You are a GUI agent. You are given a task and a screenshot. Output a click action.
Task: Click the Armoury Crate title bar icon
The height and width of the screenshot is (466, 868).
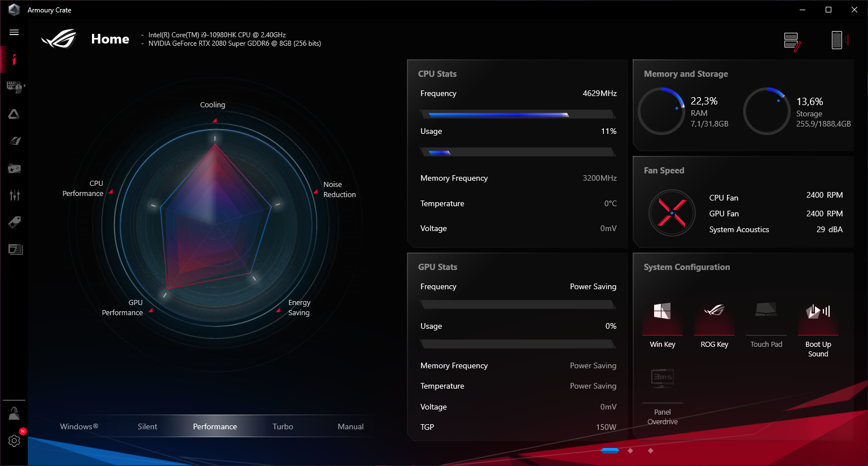click(14, 10)
